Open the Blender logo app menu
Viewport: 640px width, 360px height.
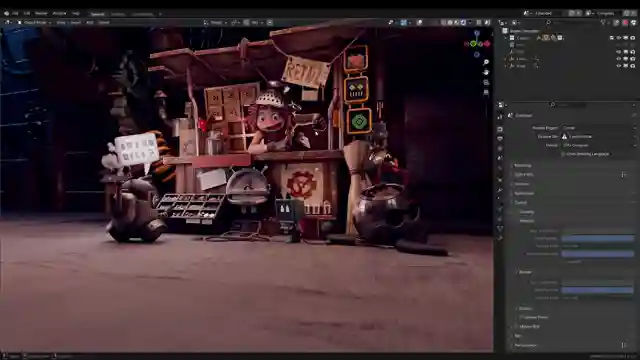tap(7, 13)
